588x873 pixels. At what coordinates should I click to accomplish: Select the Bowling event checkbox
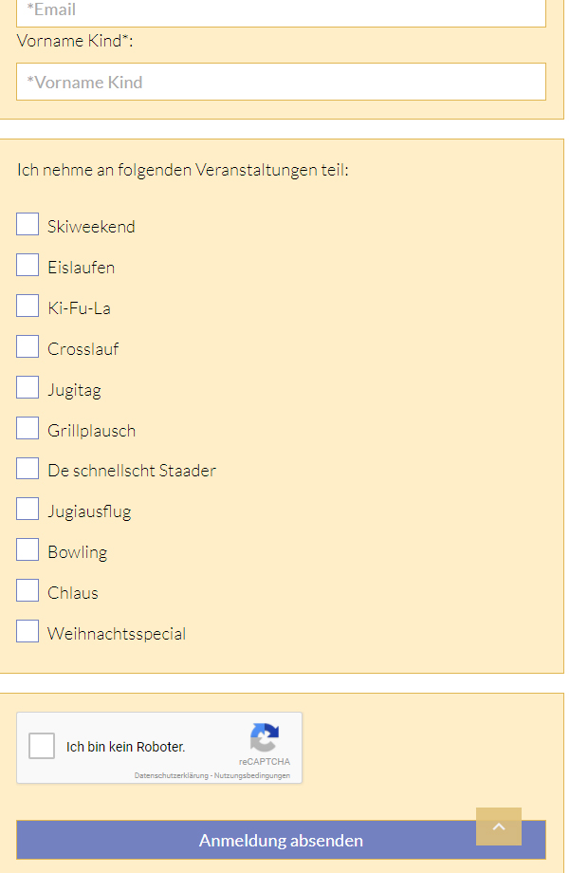pyautogui.click(x=28, y=549)
